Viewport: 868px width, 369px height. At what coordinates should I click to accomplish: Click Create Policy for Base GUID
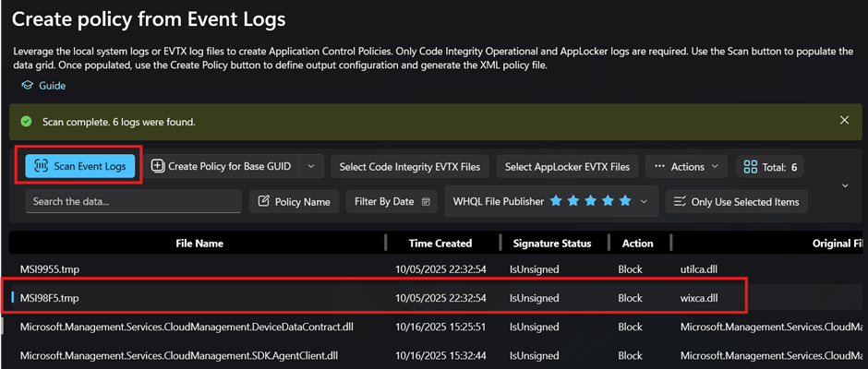(x=222, y=166)
